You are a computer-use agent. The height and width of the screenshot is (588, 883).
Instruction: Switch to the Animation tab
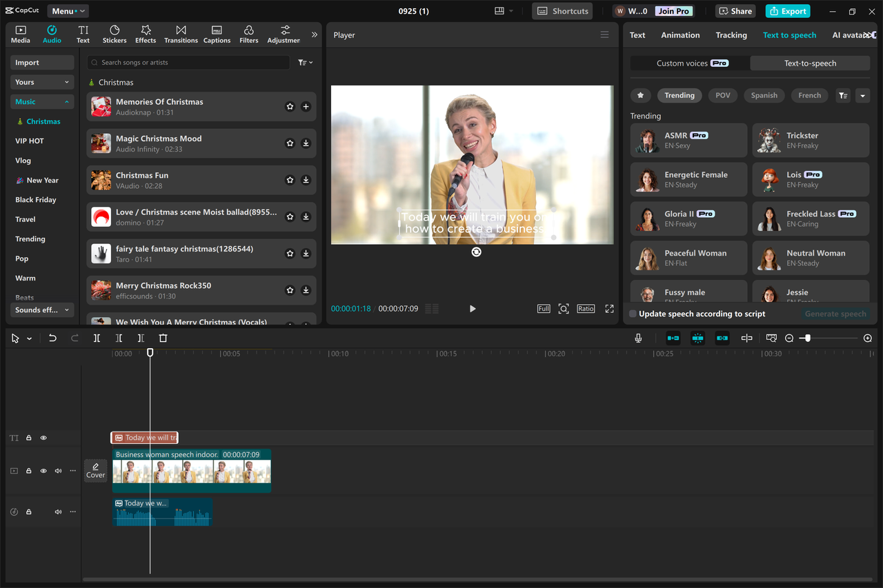680,34
